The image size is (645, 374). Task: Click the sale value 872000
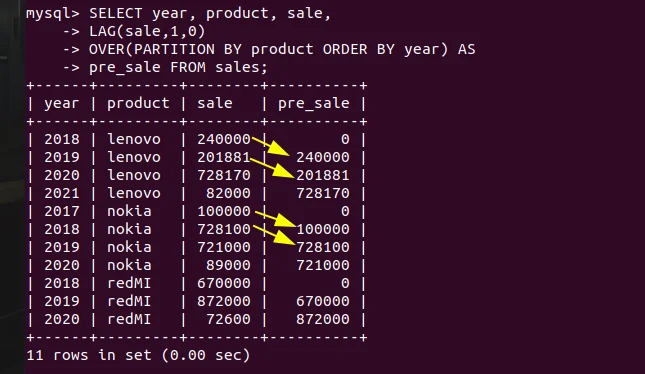pos(224,301)
